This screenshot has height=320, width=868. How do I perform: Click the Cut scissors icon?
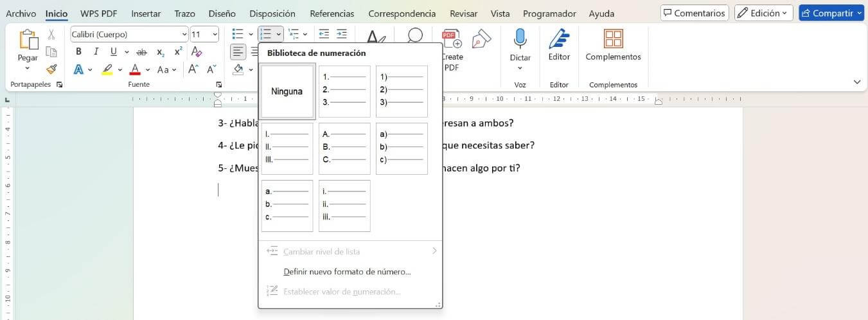[x=51, y=35]
